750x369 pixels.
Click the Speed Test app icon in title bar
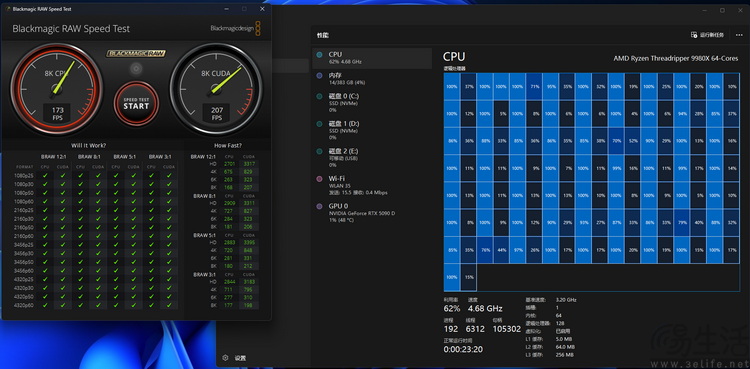[x=7, y=9]
